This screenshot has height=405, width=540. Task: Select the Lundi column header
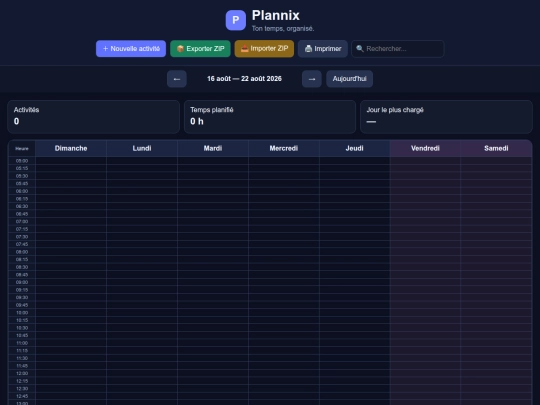pyautogui.click(x=142, y=148)
